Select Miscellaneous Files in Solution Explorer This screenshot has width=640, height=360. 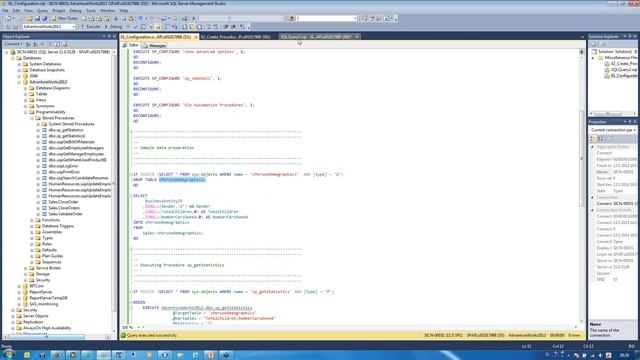pos(620,58)
